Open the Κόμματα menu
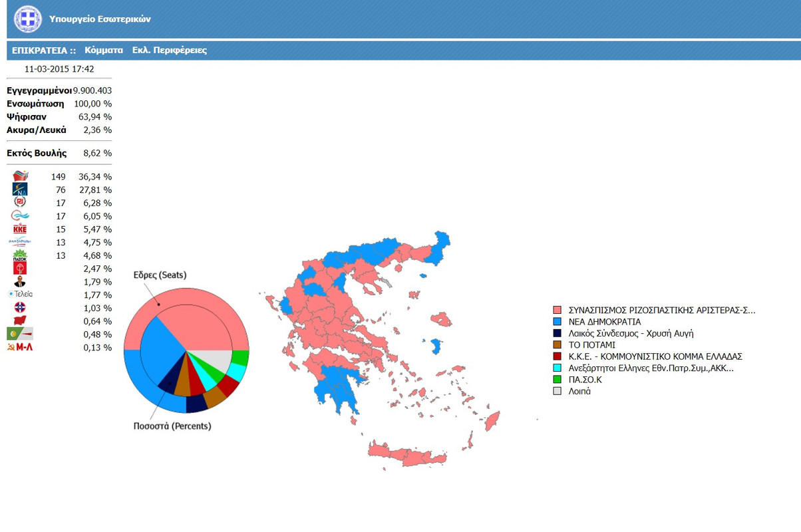This screenshot has width=801, height=532. pos(104,51)
